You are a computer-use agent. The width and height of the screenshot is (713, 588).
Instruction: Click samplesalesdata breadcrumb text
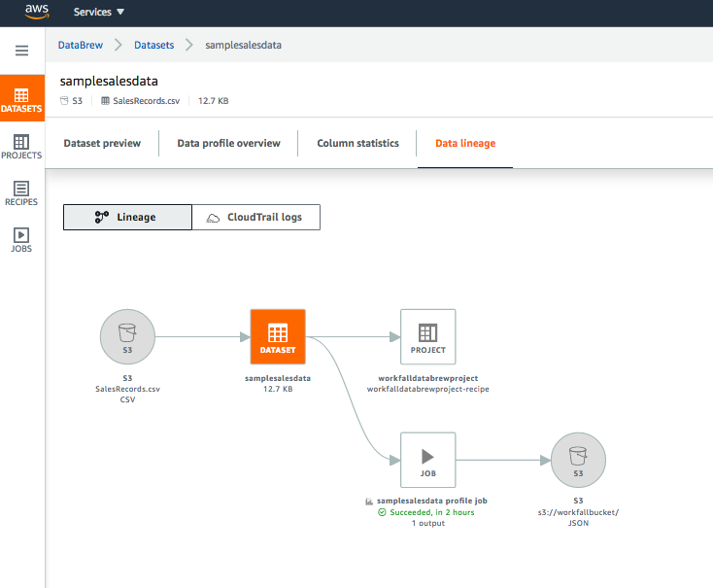243,45
